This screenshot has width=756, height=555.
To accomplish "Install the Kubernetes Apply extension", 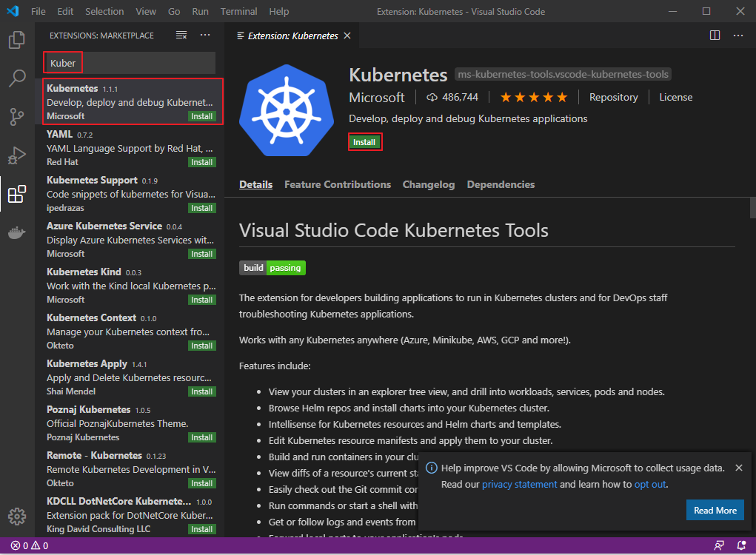I will (201, 391).
